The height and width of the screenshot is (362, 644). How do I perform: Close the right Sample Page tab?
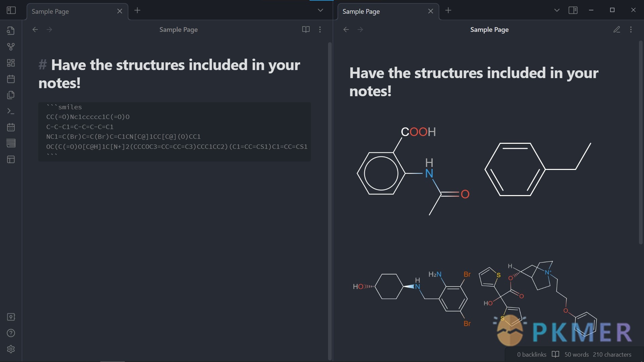(431, 11)
